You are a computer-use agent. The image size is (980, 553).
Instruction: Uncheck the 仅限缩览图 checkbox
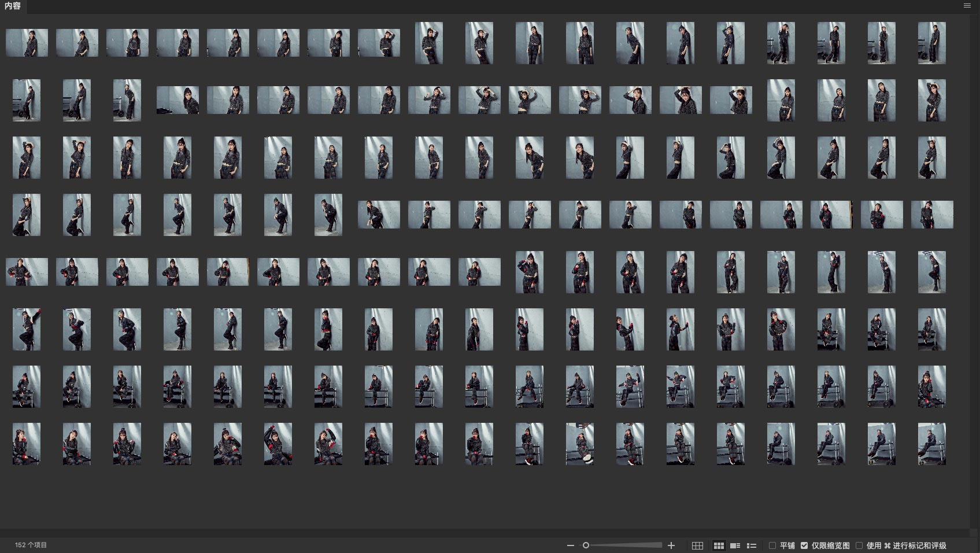pos(804,545)
